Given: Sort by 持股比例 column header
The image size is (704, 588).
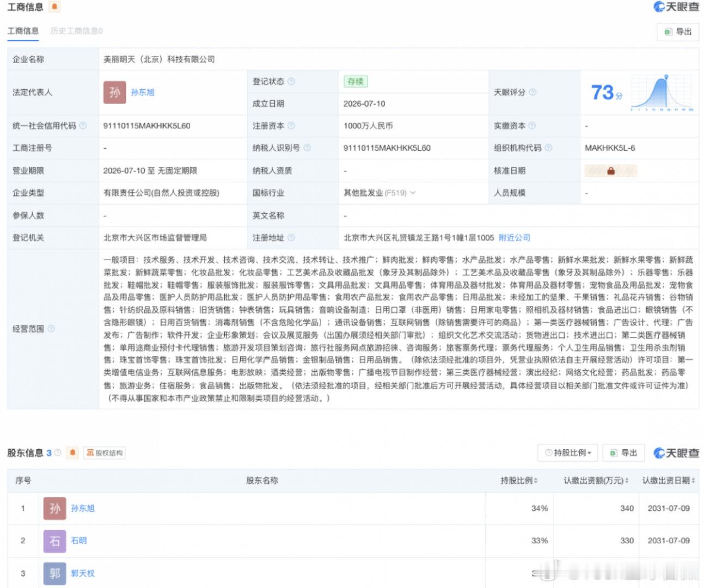Looking at the screenshot, I should pos(519,480).
